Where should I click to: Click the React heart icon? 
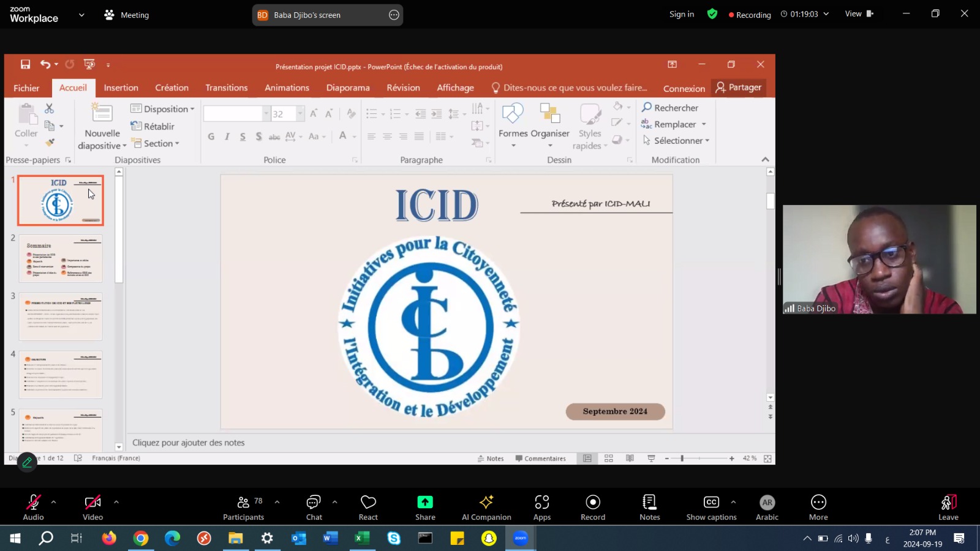368,508
